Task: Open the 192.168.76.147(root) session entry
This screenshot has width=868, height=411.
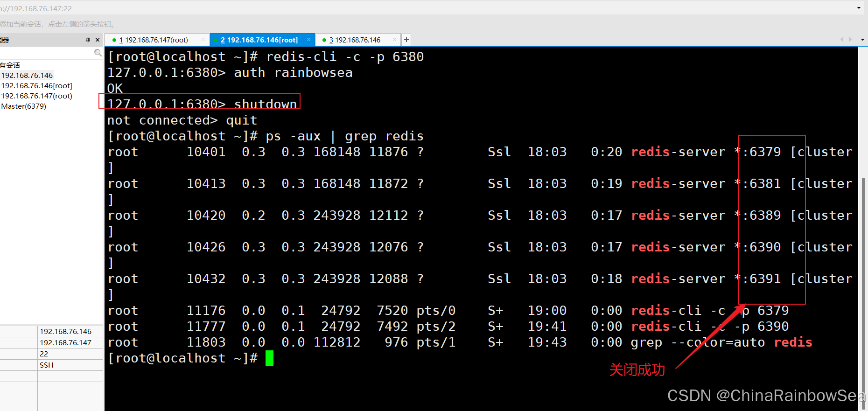Action: point(37,96)
